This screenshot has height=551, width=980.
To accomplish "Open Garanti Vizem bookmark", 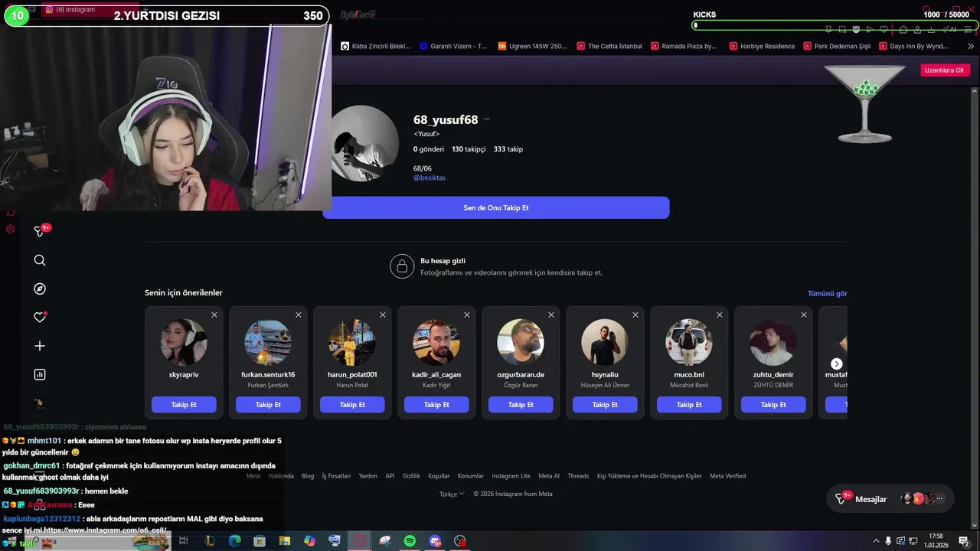I will tap(452, 46).
